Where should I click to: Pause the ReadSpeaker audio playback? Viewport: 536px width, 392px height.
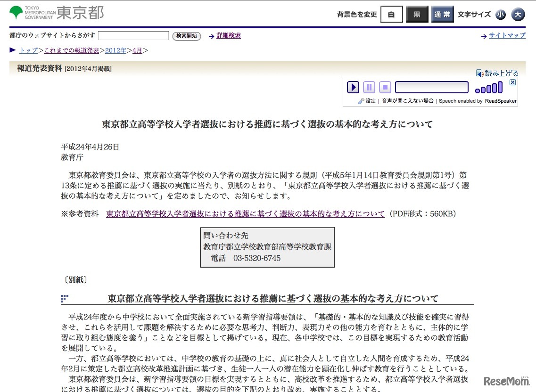369,87
